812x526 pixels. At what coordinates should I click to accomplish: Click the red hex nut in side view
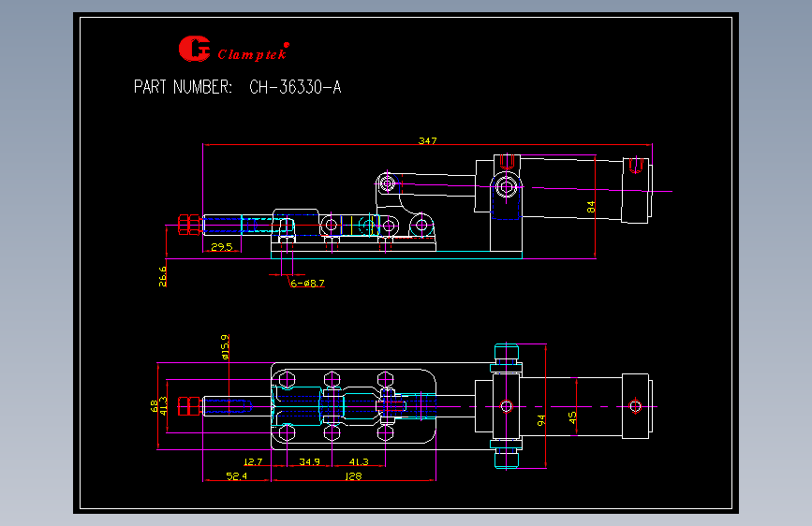[189, 225]
